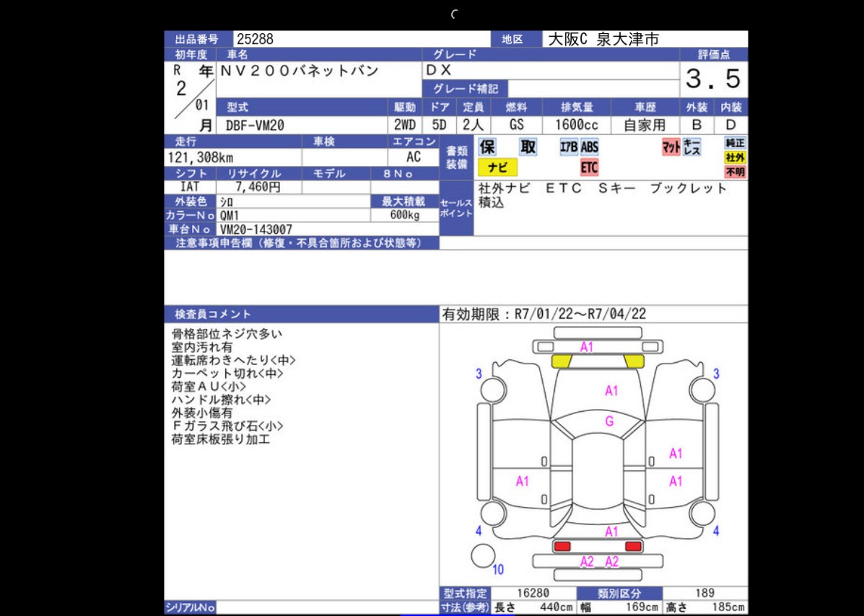Click comment 運転席わきへたり<中>
This screenshot has width=864, height=616.
(234, 360)
